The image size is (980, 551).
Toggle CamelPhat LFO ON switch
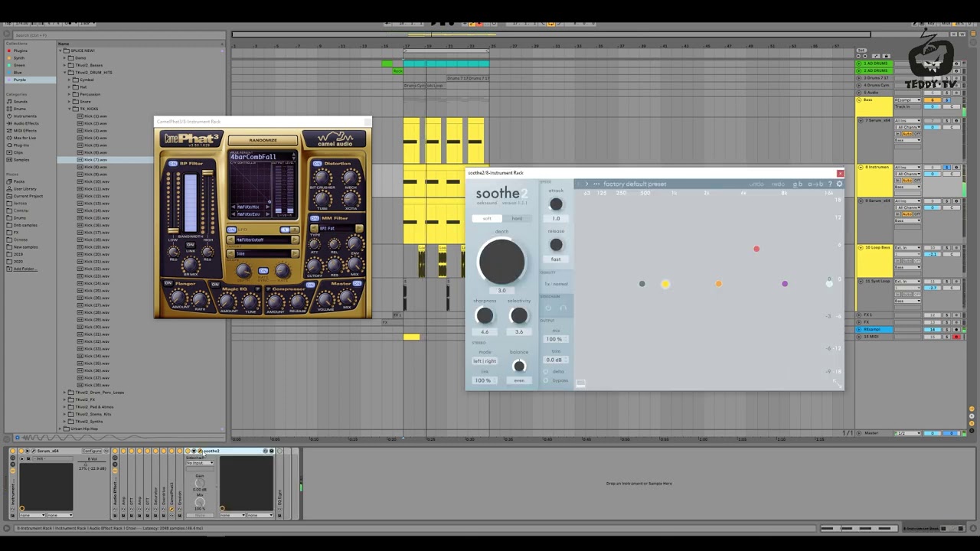tap(231, 230)
